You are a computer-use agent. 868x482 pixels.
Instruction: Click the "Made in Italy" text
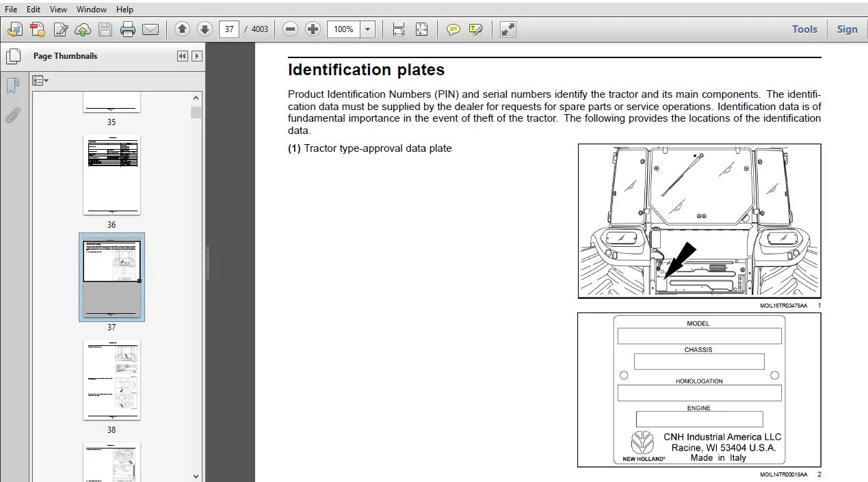pos(718,458)
